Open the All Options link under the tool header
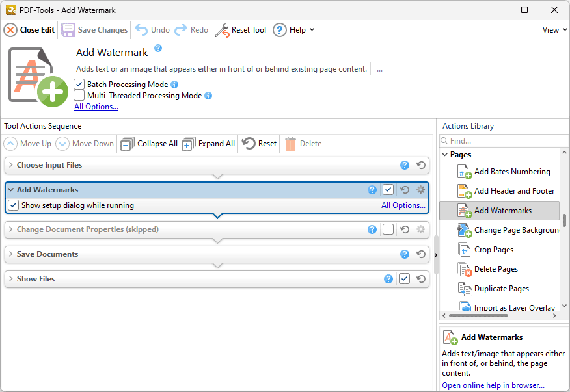Viewport: 570px width, 392px height. 96,107
